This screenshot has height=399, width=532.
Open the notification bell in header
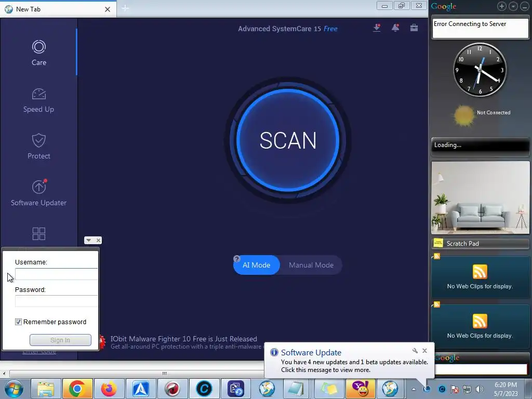coord(395,28)
